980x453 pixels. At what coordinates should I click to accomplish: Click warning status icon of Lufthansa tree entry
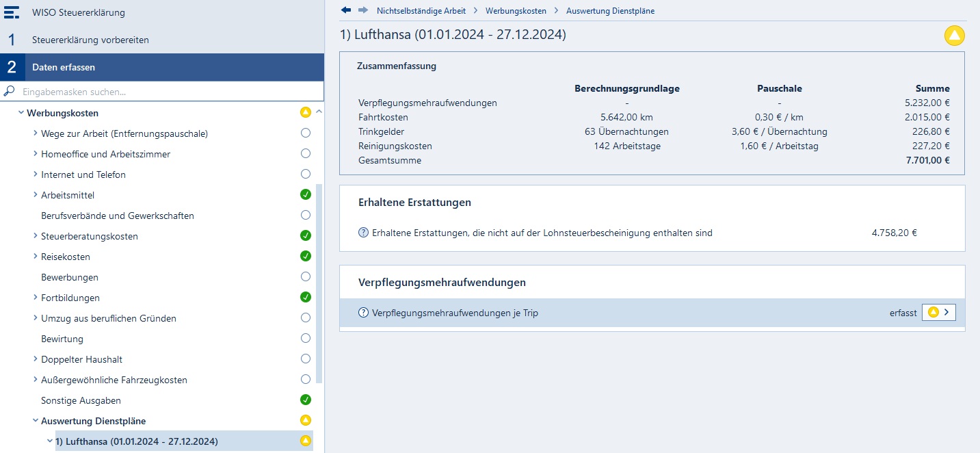(306, 441)
